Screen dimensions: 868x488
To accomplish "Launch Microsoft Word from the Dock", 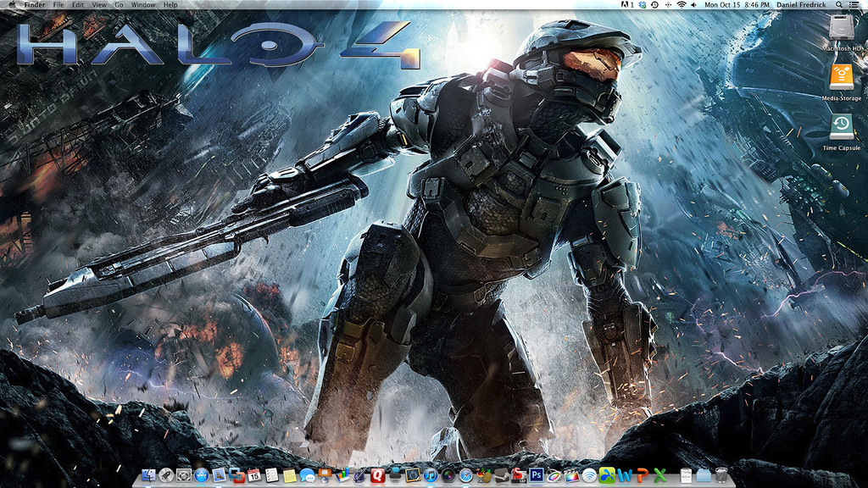I will [x=625, y=475].
